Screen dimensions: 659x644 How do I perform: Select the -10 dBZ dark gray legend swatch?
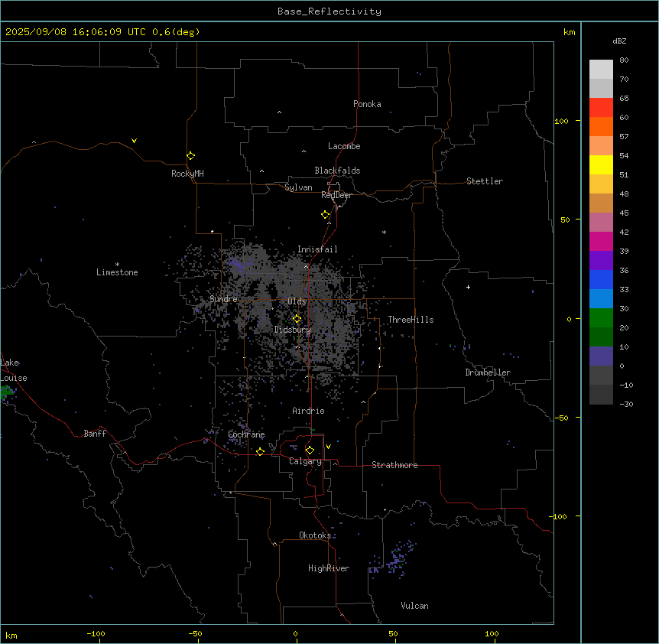(601, 395)
